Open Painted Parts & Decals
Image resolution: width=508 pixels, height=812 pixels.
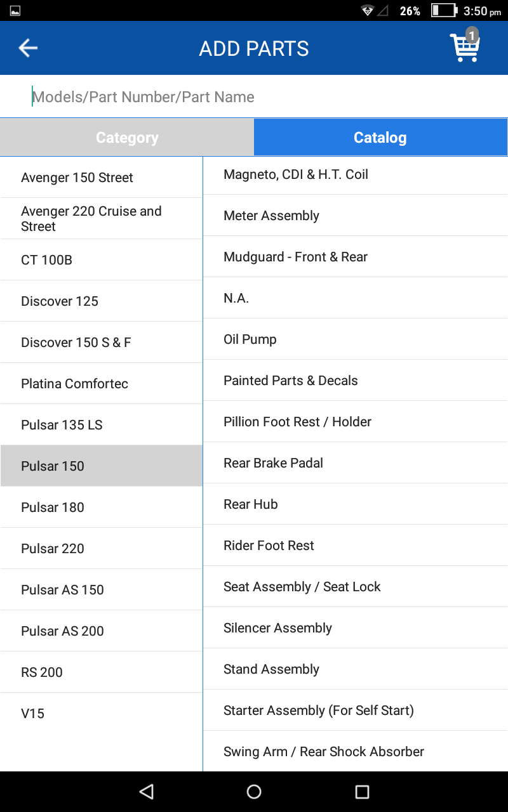click(x=355, y=381)
